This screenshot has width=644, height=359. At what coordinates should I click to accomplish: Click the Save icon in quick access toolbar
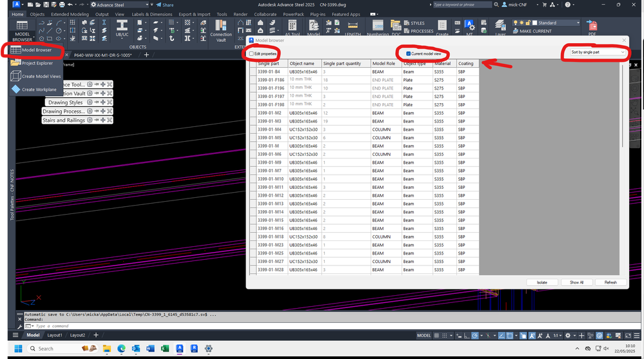coord(46,5)
